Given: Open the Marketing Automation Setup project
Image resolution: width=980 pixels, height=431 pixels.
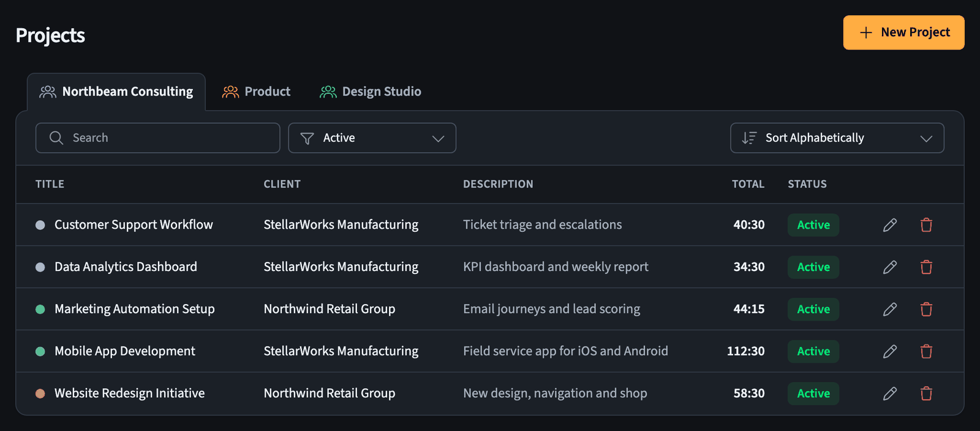Looking at the screenshot, I should click(135, 309).
